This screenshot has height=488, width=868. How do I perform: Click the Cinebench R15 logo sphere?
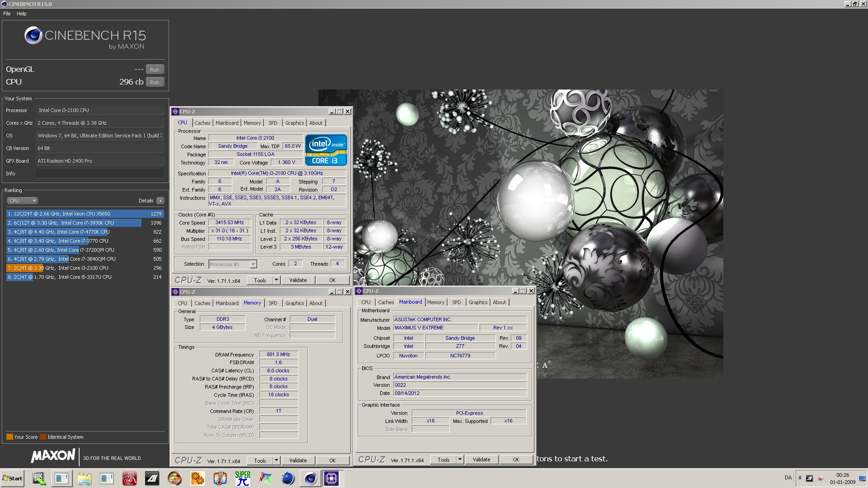33,35
